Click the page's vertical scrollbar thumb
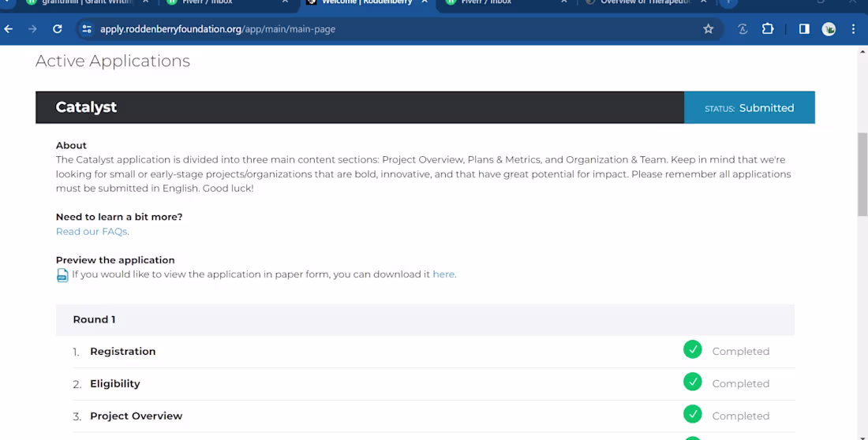 point(862,174)
